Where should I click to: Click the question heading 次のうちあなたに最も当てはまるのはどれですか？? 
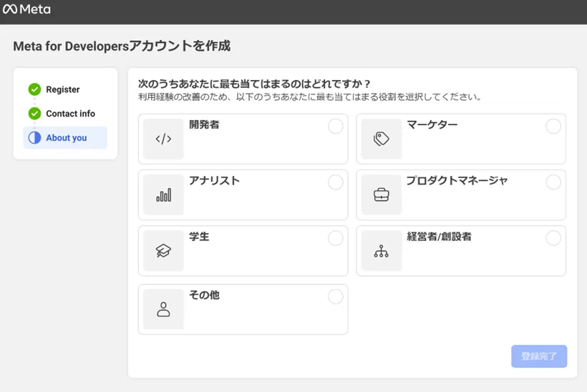pos(255,84)
